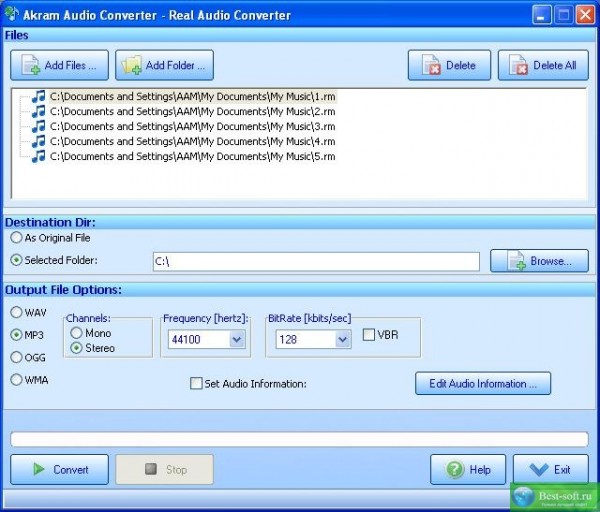Screen dimensions: 600x512
Task: Click the Browse button's document icon
Action: [516, 261]
